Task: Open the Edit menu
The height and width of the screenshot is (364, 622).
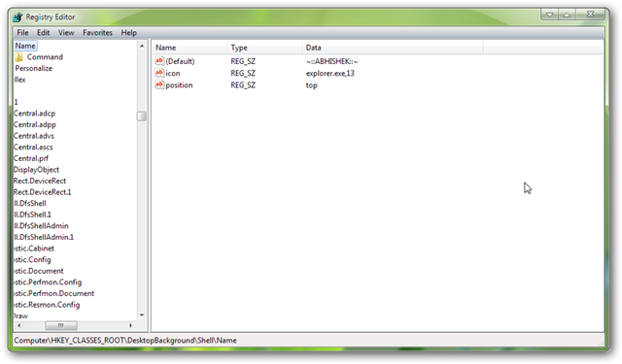Action: (43, 32)
